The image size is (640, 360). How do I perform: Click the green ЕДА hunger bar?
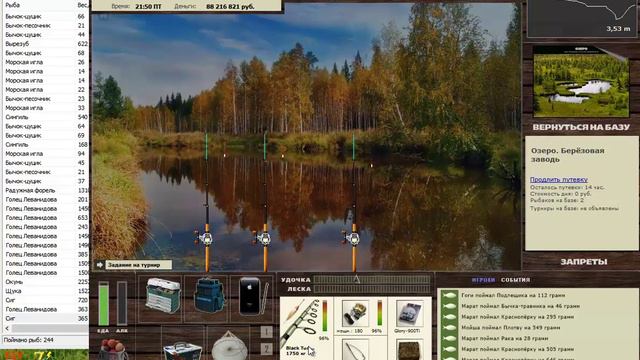pyautogui.click(x=104, y=304)
